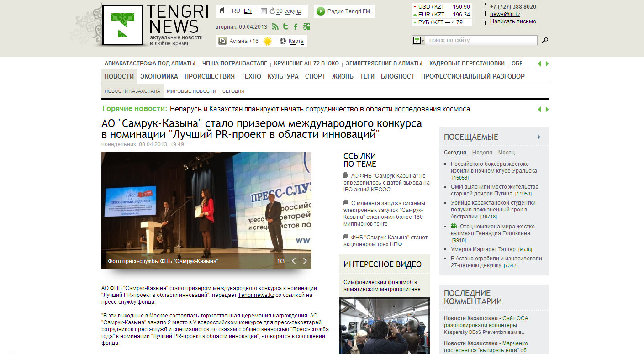Open Происшествия menu item
Viewport: 644px width, 354px height.
(210, 76)
